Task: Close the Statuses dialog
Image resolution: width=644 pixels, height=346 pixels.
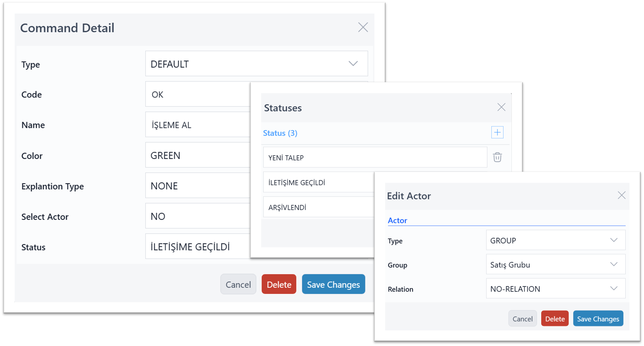Action: [x=501, y=107]
